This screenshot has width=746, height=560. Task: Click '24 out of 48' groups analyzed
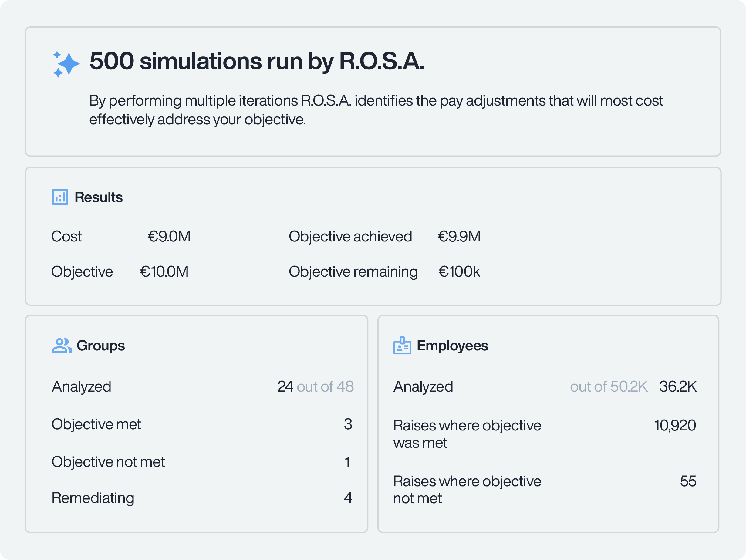point(315,386)
